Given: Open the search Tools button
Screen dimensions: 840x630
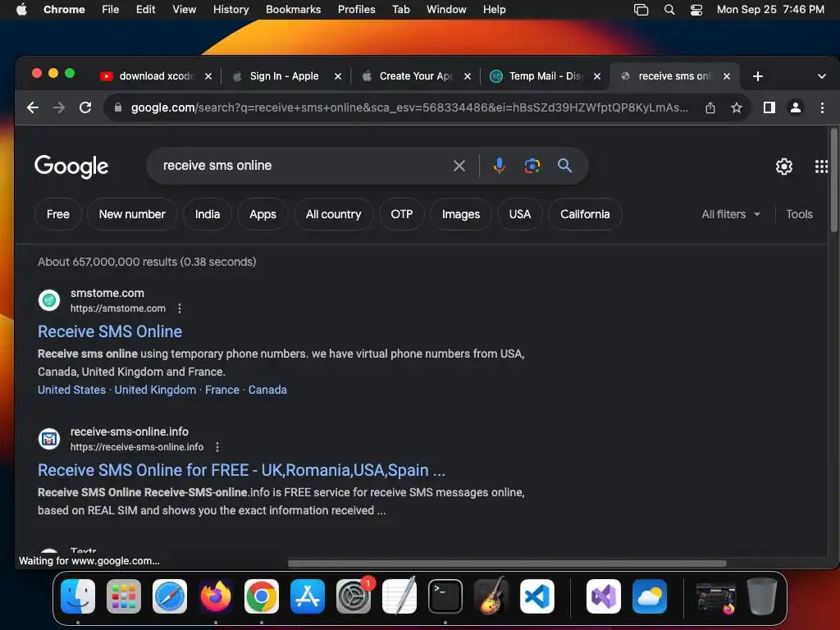Looking at the screenshot, I should [799, 214].
